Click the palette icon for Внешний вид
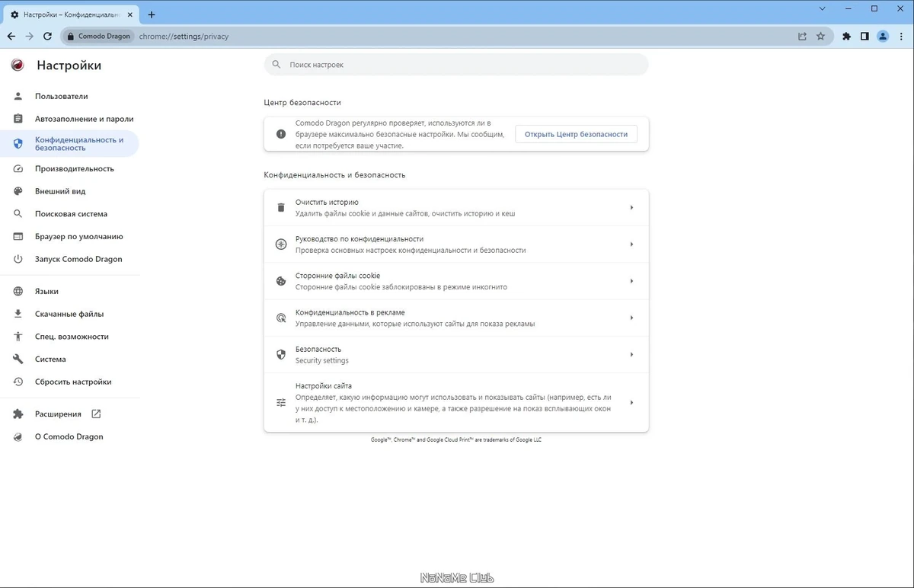The image size is (914, 588). pos(18,191)
